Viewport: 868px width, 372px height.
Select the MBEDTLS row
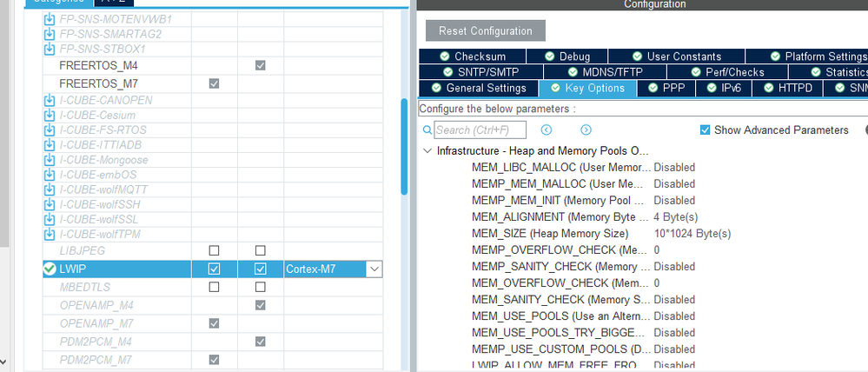pos(213,288)
